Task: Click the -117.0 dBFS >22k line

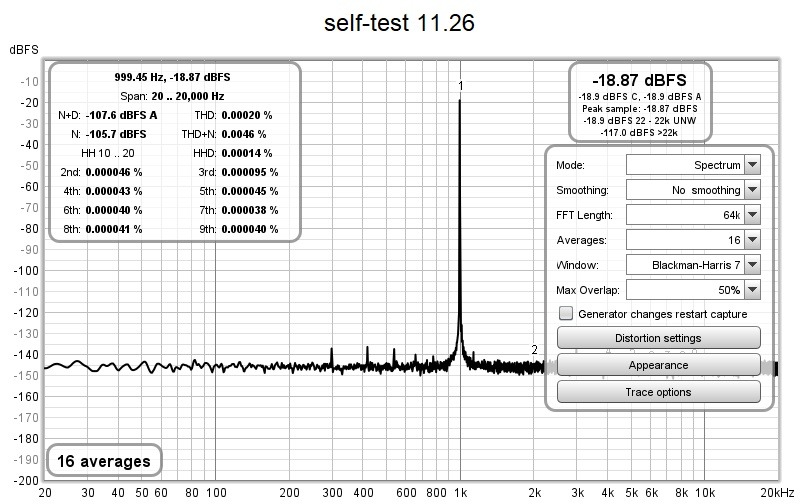Action: click(639, 132)
